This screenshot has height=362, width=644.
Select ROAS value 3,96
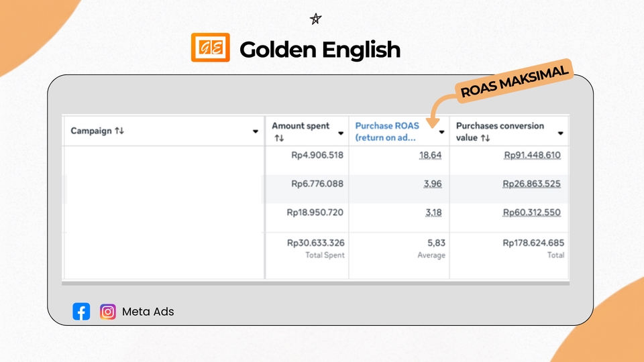(x=433, y=184)
